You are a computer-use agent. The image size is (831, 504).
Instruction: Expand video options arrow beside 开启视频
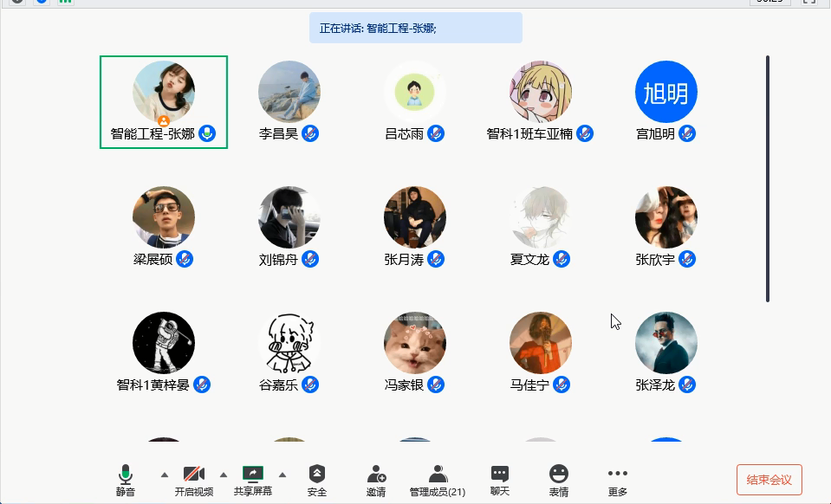click(224, 475)
